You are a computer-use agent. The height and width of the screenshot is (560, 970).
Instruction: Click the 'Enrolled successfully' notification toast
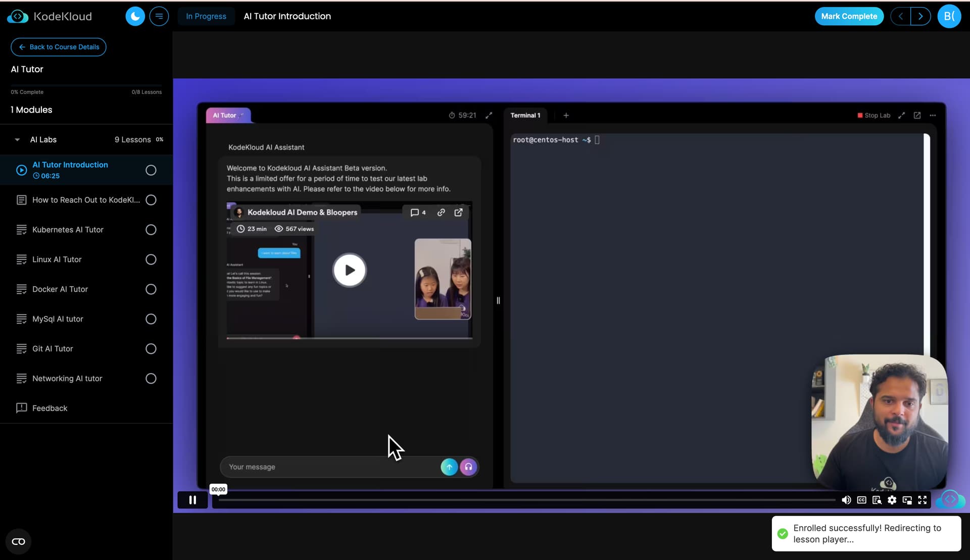click(x=866, y=533)
